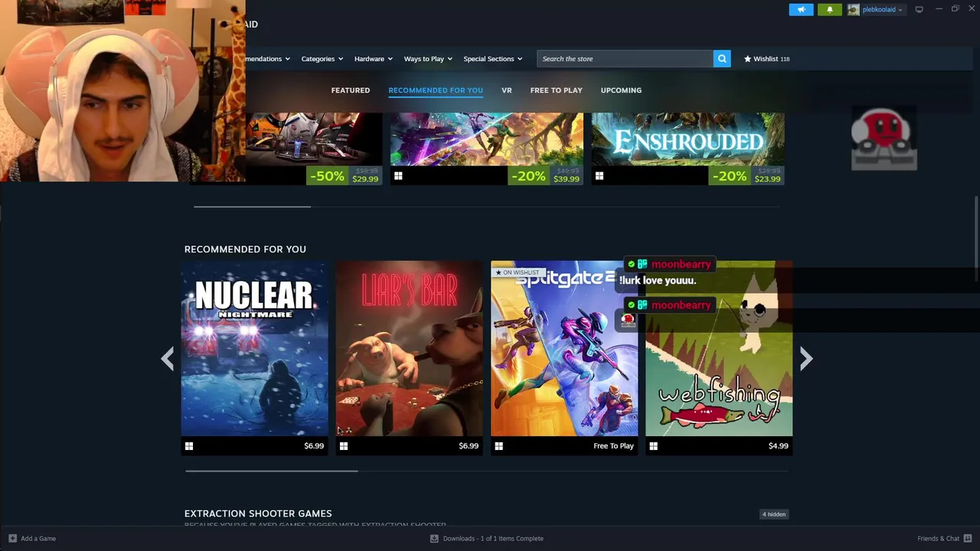
Task: Click Windows icon on Enshrouded card
Action: coord(599,176)
